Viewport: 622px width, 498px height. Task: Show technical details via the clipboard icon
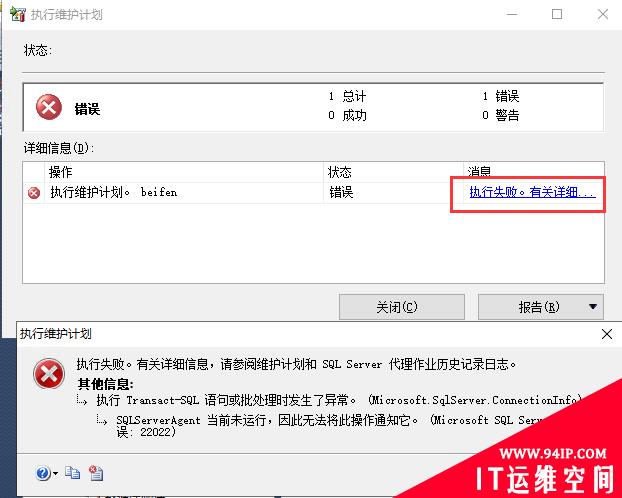point(96,473)
